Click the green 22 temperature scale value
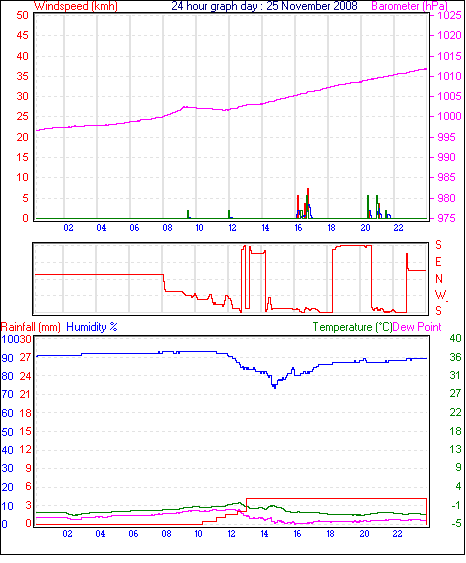466x563 pixels. point(455,412)
